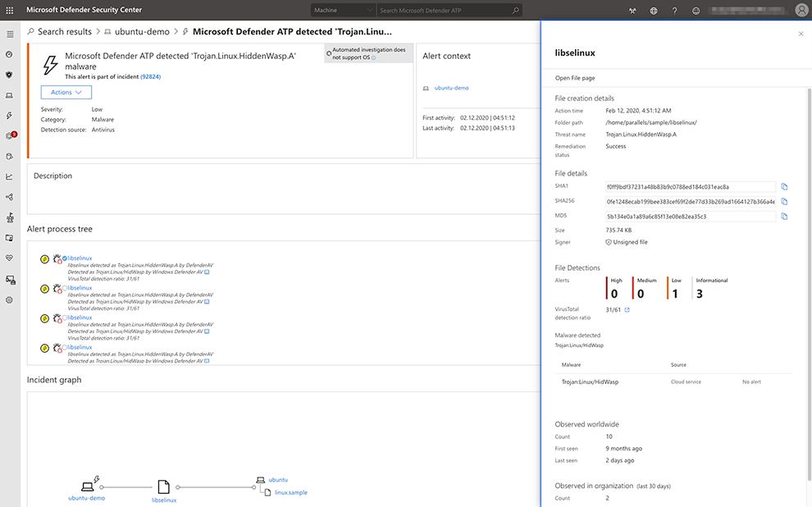812x507 pixels.
Task: Open the Actions dropdown on the alert
Action: [66, 92]
